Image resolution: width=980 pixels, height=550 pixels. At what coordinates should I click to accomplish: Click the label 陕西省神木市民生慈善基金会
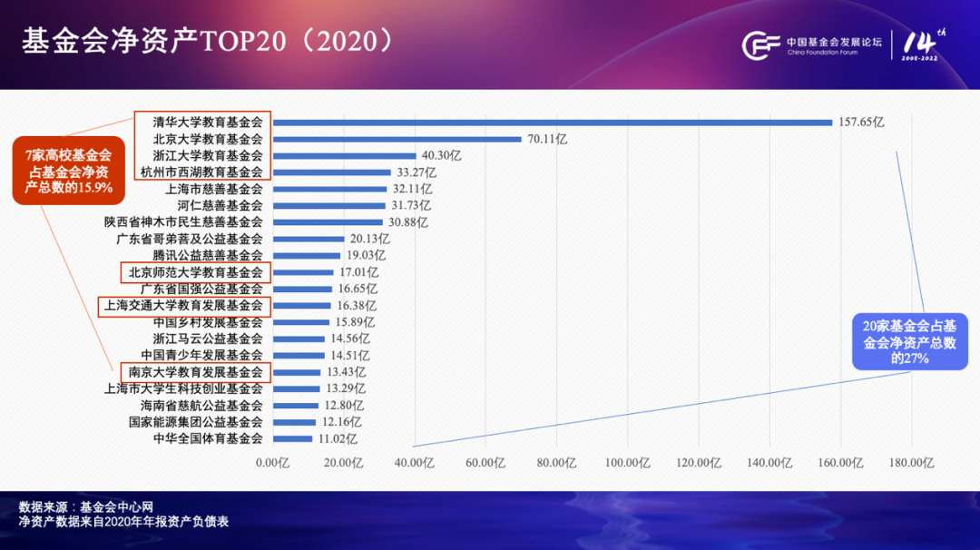(183, 221)
